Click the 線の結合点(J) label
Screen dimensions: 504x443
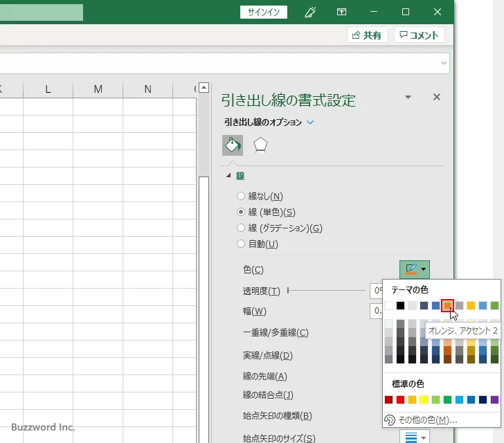click(268, 395)
